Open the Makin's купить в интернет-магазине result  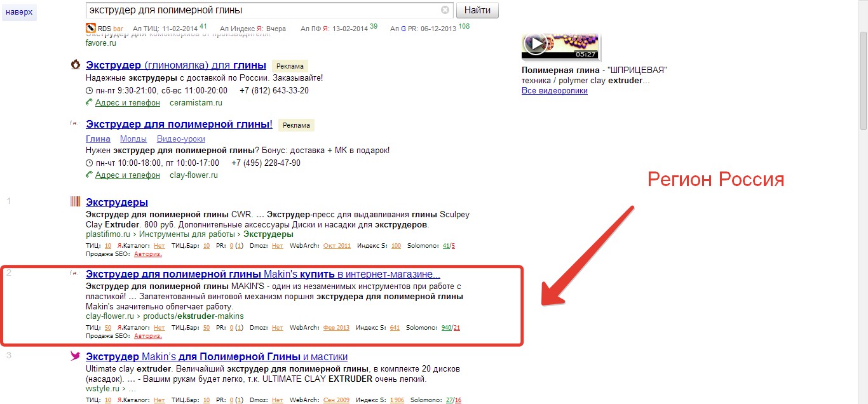point(263,274)
